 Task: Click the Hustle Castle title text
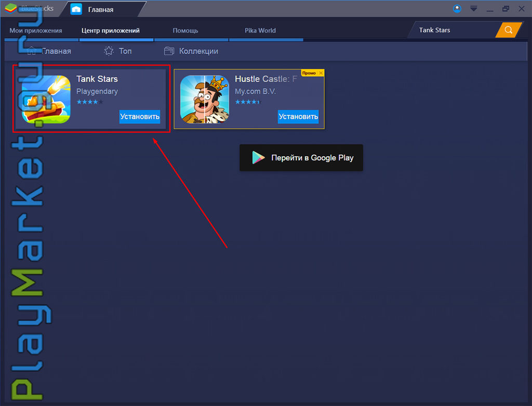[265, 79]
